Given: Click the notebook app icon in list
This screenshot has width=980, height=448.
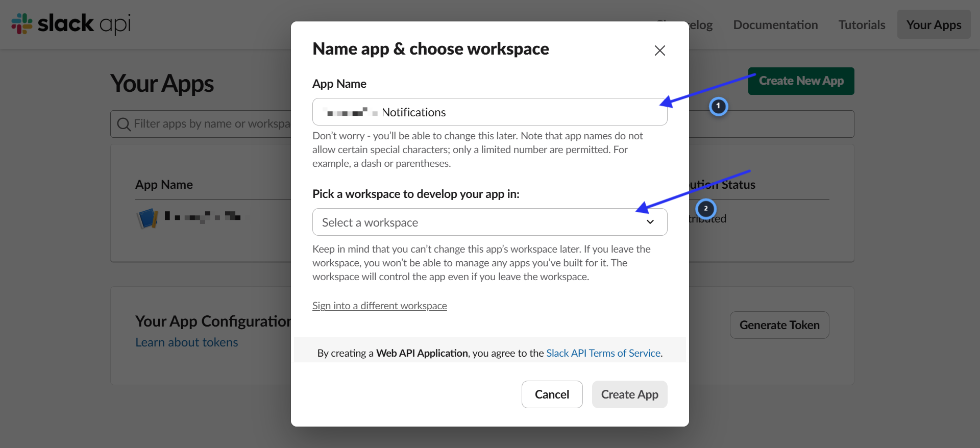Looking at the screenshot, I should click(x=148, y=218).
